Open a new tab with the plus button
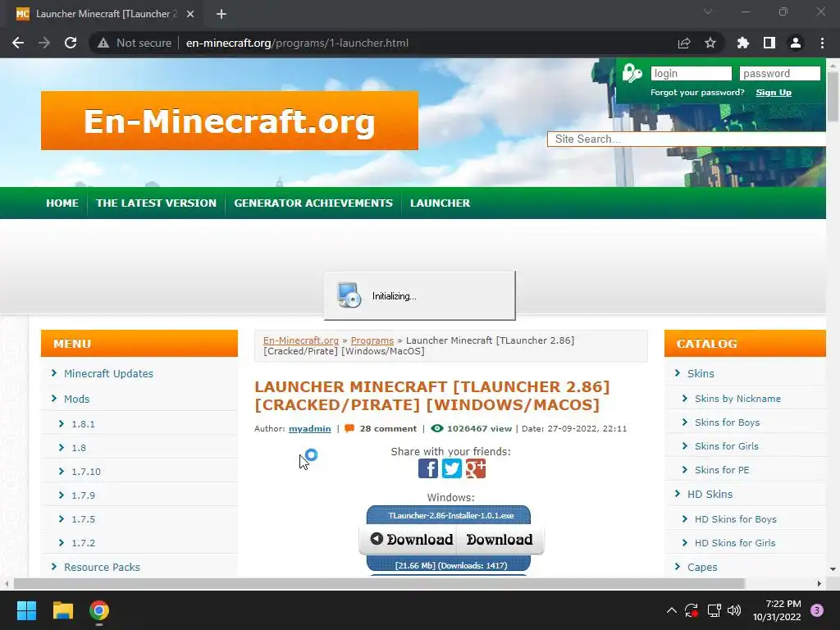840x630 pixels. tap(221, 14)
